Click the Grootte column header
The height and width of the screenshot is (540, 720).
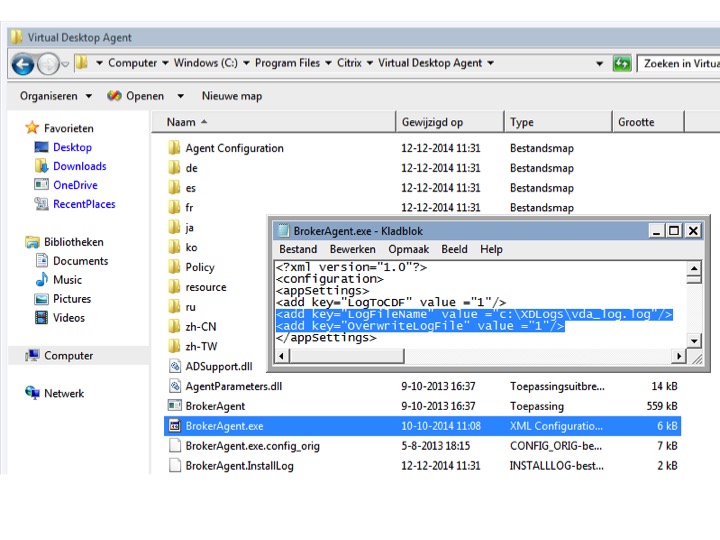(x=648, y=122)
